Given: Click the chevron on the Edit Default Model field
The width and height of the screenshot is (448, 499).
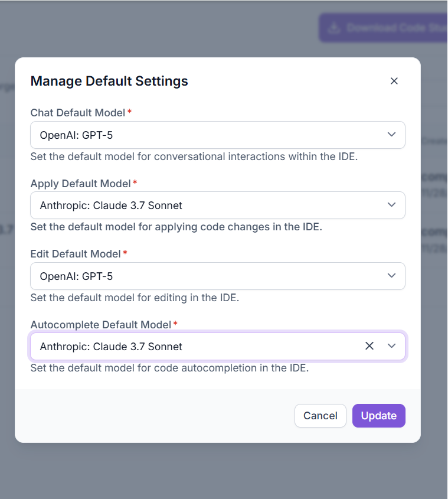Looking at the screenshot, I should (x=391, y=276).
